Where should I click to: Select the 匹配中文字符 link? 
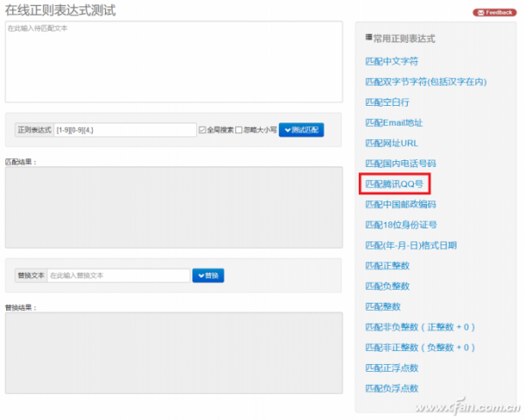391,61
